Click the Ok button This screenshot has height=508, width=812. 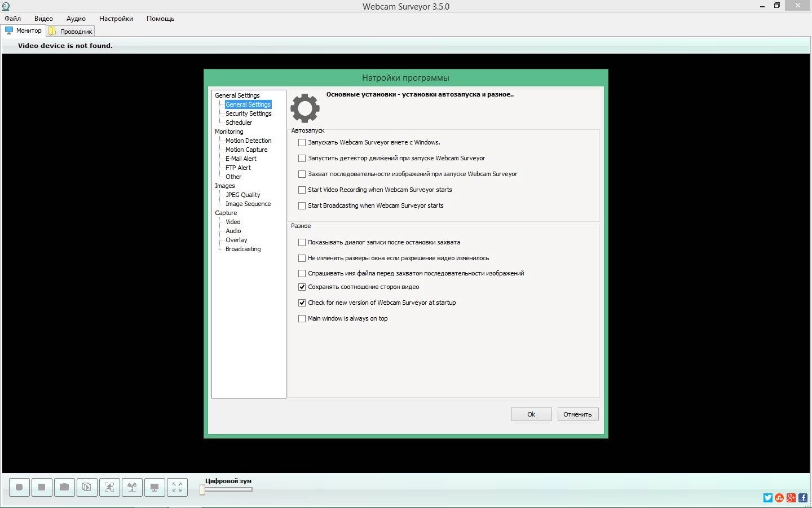click(531, 414)
